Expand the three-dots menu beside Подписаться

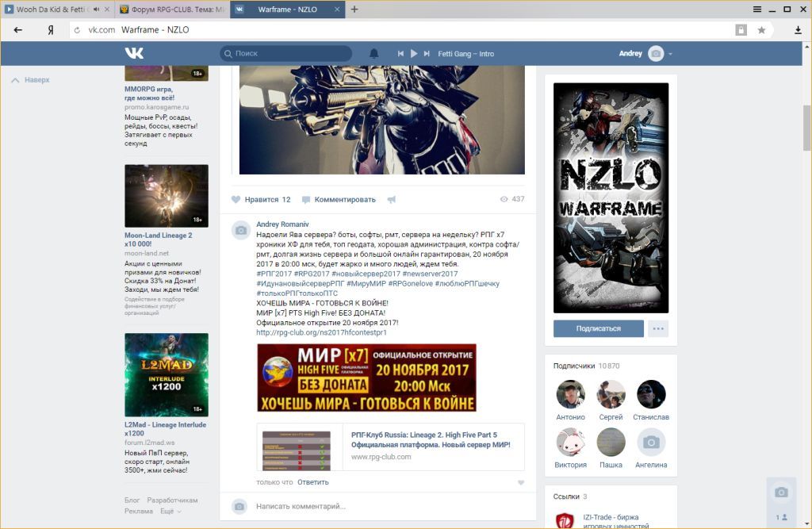[657, 328]
